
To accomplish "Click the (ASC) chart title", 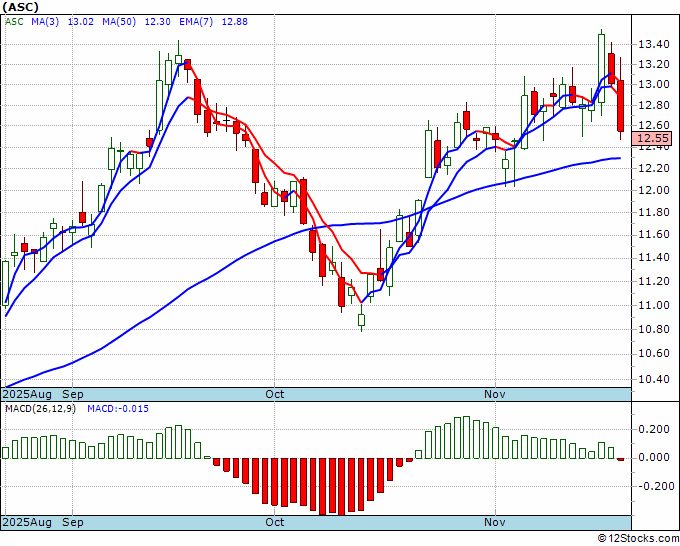I will click(20, 7).
